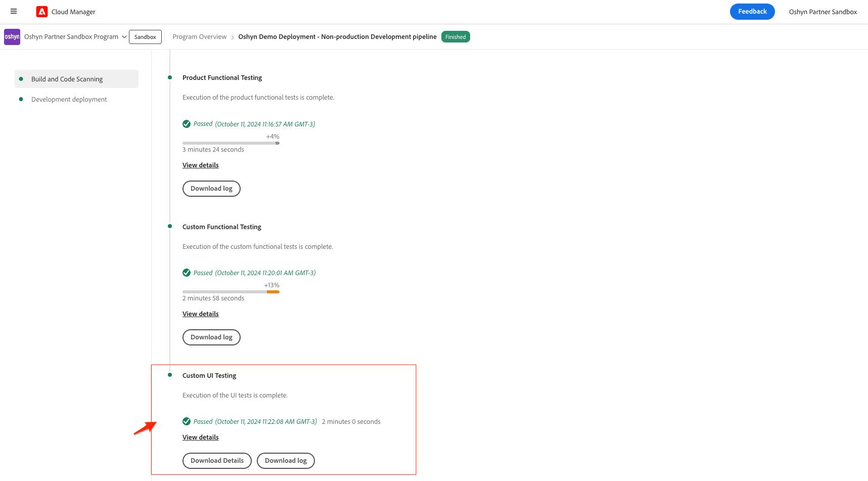This screenshot has height=481, width=868.
Task: Click the Product Functional Testing timeline dot
Action: coord(170,77)
